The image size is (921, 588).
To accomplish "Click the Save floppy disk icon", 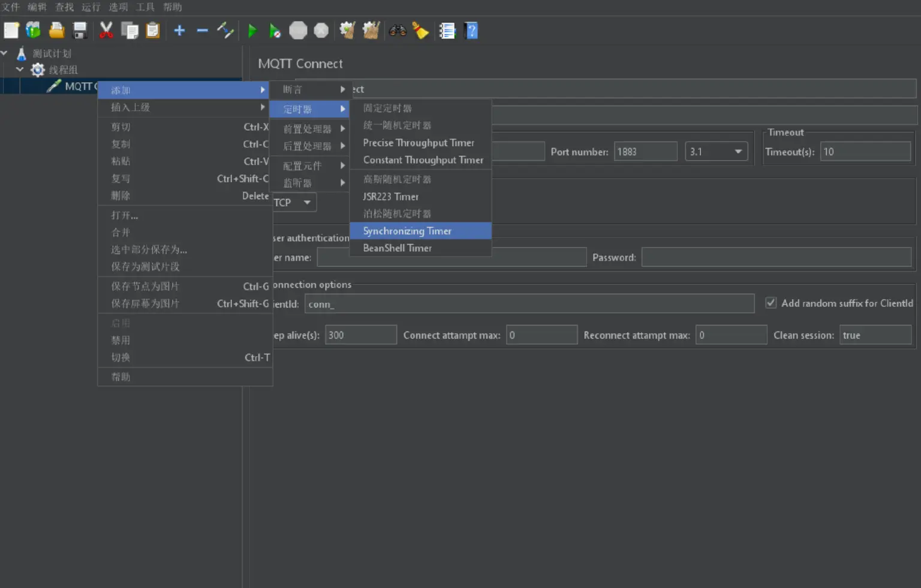I will [x=80, y=31].
